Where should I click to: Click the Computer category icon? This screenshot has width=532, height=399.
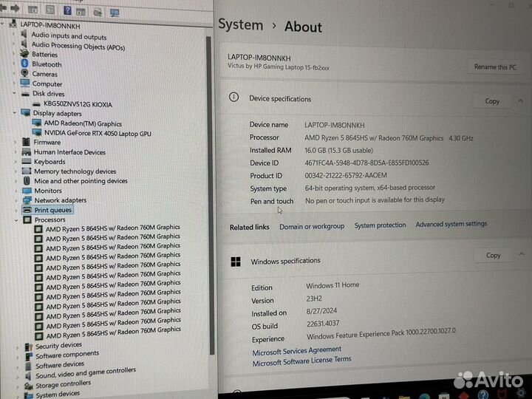(x=25, y=83)
